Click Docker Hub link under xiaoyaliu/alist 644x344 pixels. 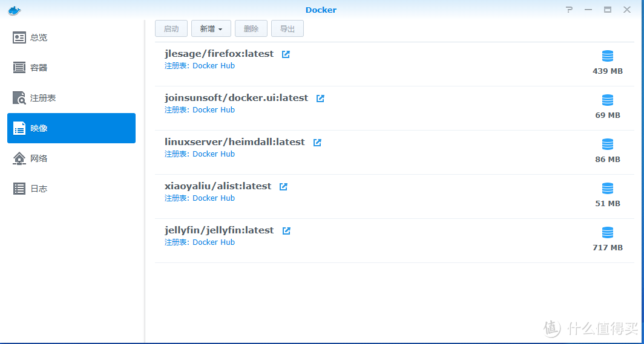214,198
